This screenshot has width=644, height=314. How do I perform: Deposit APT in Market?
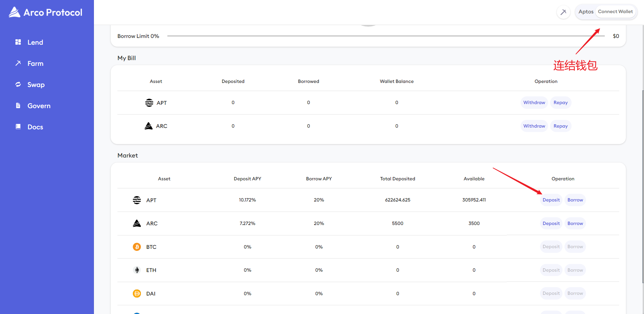tap(551, 200)
